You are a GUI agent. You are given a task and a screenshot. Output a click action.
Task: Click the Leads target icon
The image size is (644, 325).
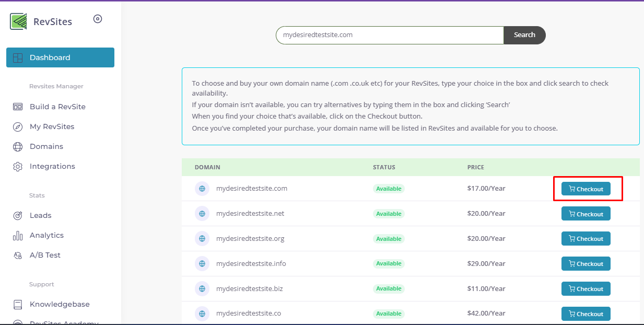click(x=18, y=215)
